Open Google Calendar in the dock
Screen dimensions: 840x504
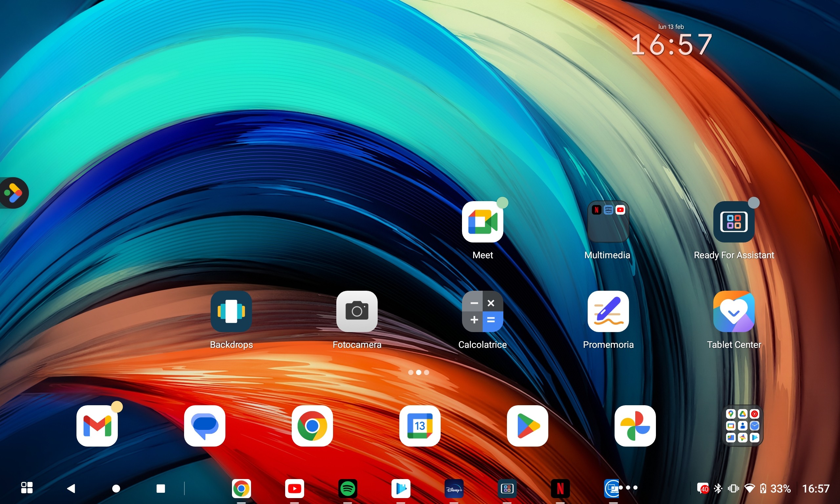420,426
